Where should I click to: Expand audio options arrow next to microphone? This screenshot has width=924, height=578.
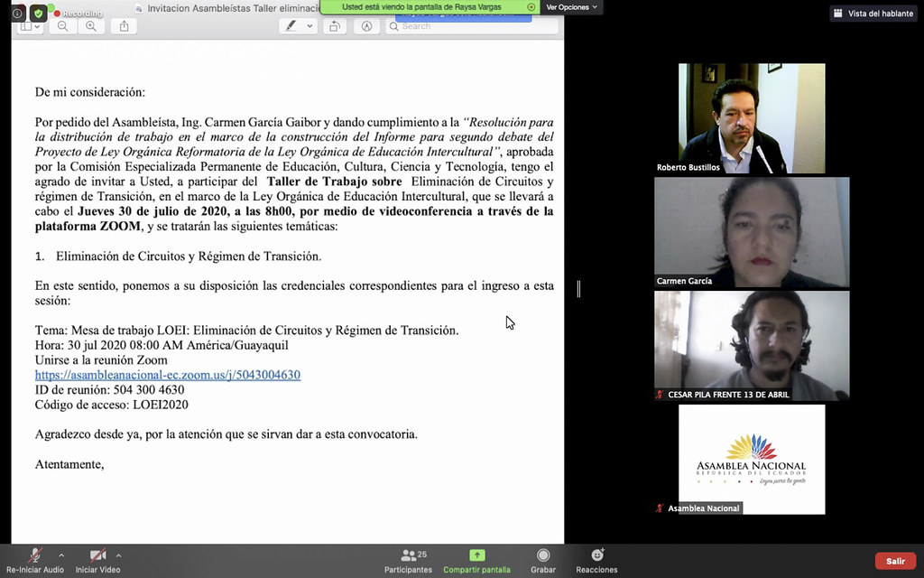coord(61,555)
